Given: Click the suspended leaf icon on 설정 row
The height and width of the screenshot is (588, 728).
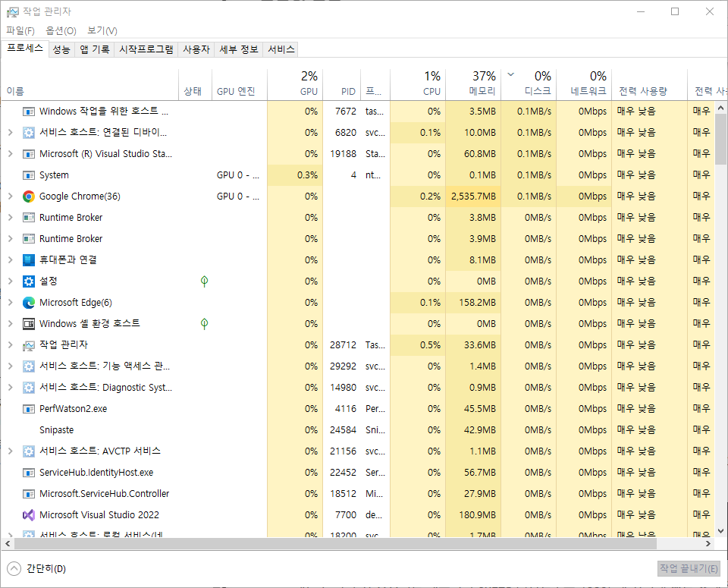Looking at the screenshot, I should 204,281.
